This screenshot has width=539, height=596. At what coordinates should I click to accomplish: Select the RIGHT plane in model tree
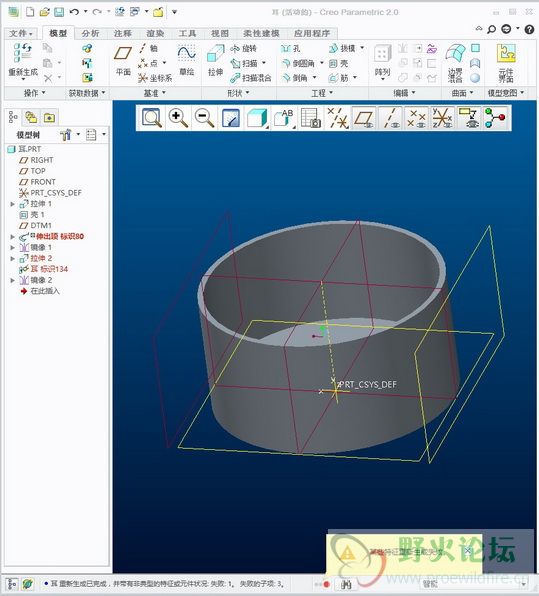click(x=36, y=160)
